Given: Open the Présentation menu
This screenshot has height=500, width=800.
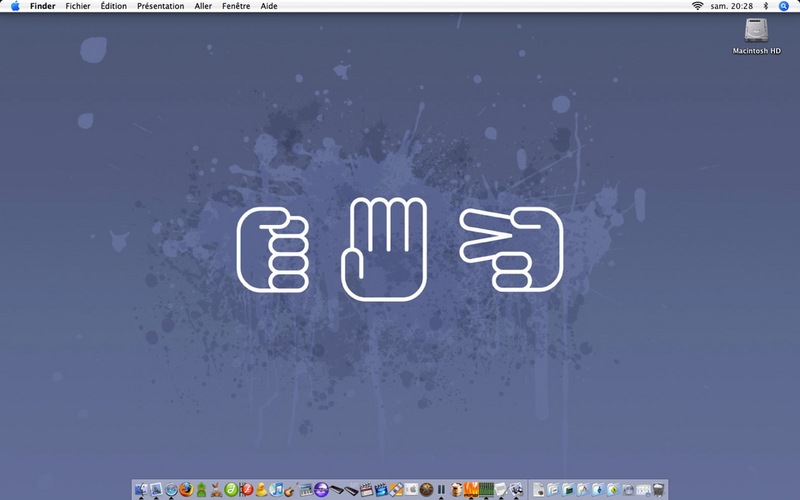Looking at the screenshot, I should pos(160,6).
